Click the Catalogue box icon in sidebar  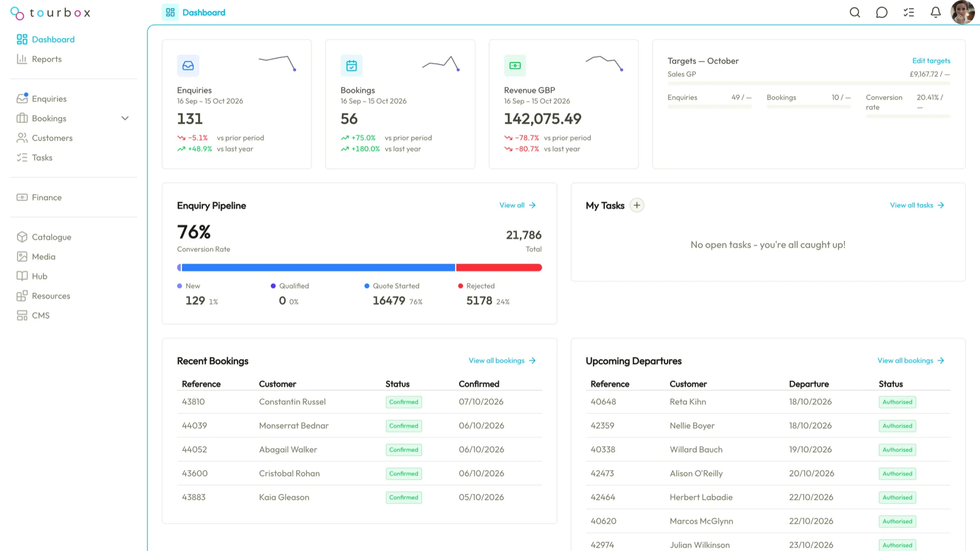tap(22, 237)
